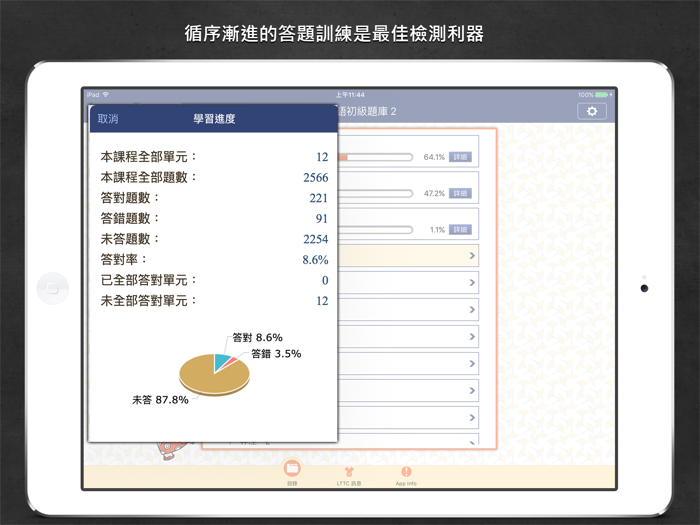Viewport: 700px width, 525px height.
Task: Click the total questions value 2566
Action: pyautogui.click(x=316, y=178)
